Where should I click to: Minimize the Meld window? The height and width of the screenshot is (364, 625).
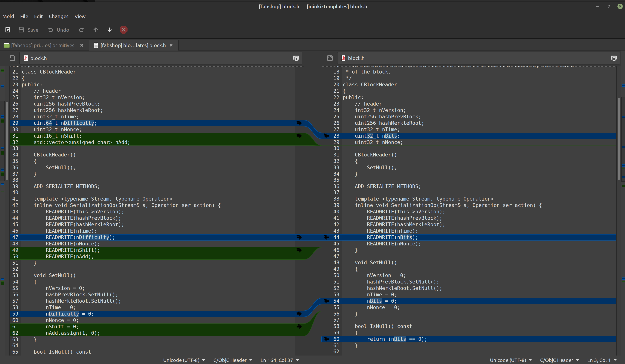point(597,6)
